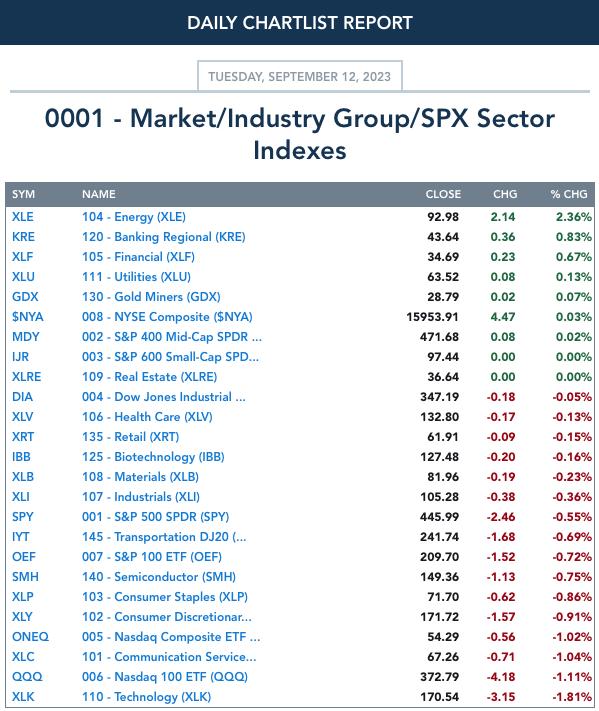Select 111 - Utilities (XLU) entry

coord(136,277)
